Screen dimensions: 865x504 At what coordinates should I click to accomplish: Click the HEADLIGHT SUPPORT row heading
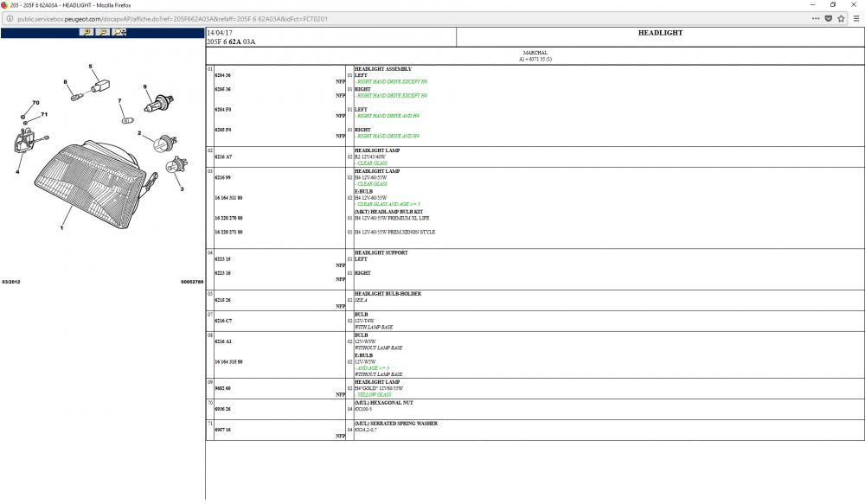[x=381, y=252]
